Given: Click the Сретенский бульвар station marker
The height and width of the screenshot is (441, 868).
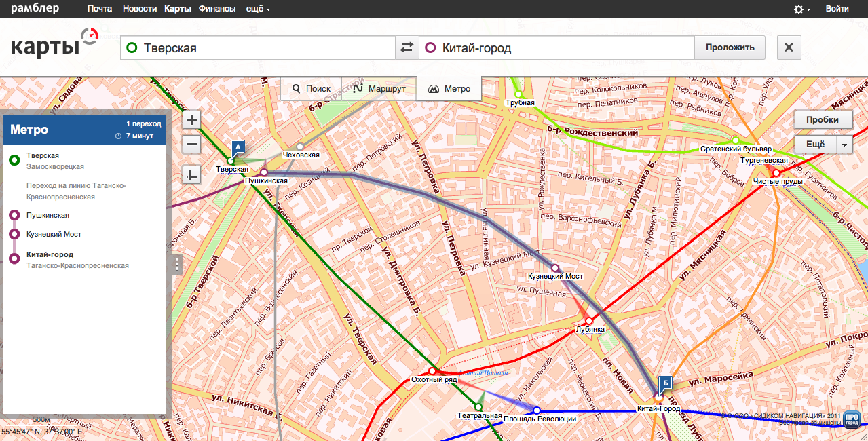Looking at the screenshot, I should 735,140.
